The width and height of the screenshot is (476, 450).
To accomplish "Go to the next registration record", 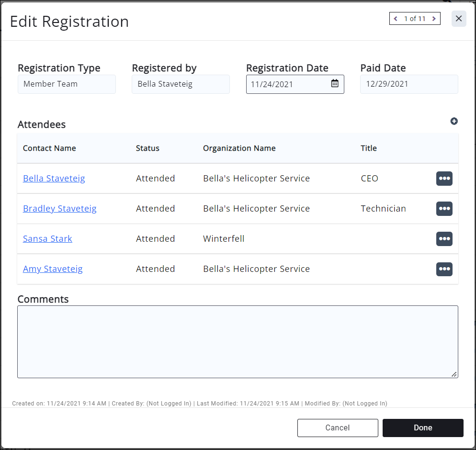I will pyautogui.click(x=434, y=19).
